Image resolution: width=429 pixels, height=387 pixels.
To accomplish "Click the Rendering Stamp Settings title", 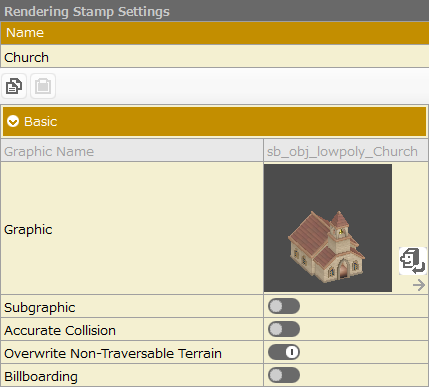I will [x=87, y=11].
